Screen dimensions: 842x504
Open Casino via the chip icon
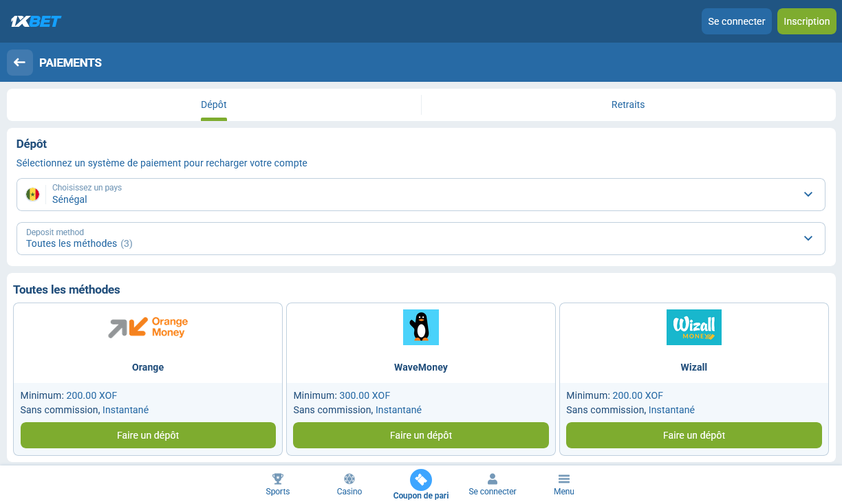tap(349, 479)
